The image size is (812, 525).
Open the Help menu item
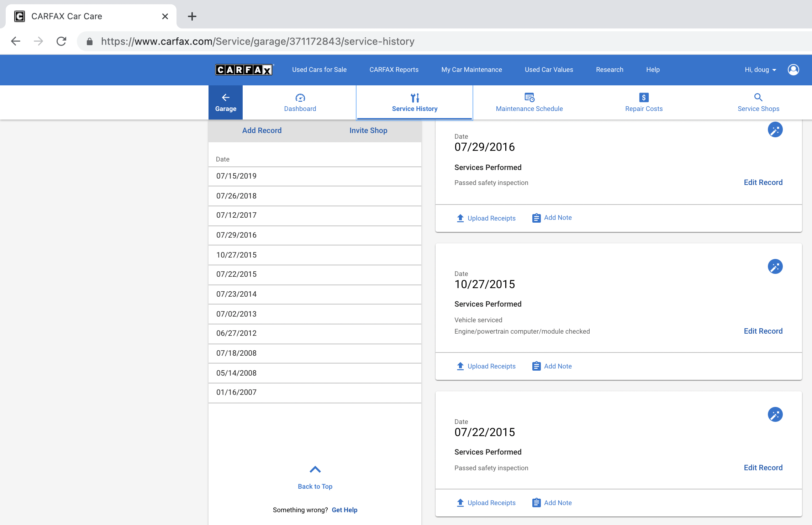(653, 70)
